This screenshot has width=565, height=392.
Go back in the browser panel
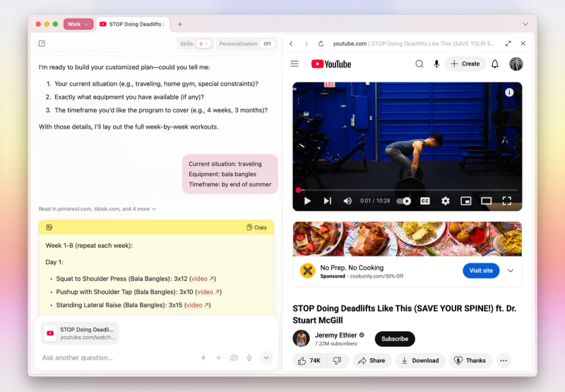click(x=291, y=44)
